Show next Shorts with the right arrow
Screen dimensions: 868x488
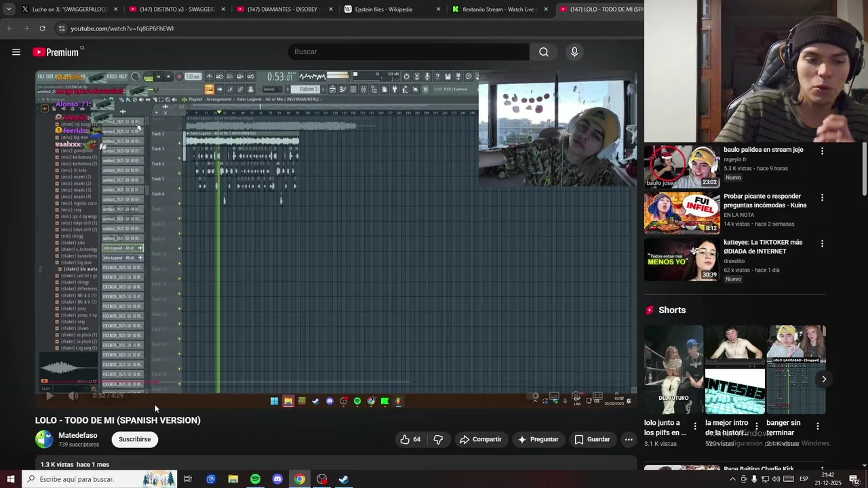(x=824, y=379)
